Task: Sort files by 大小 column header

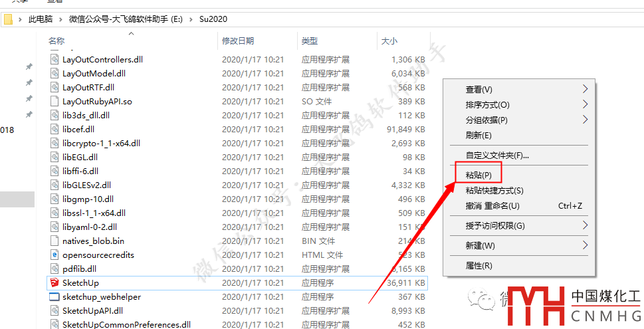Action: (389, 41)
